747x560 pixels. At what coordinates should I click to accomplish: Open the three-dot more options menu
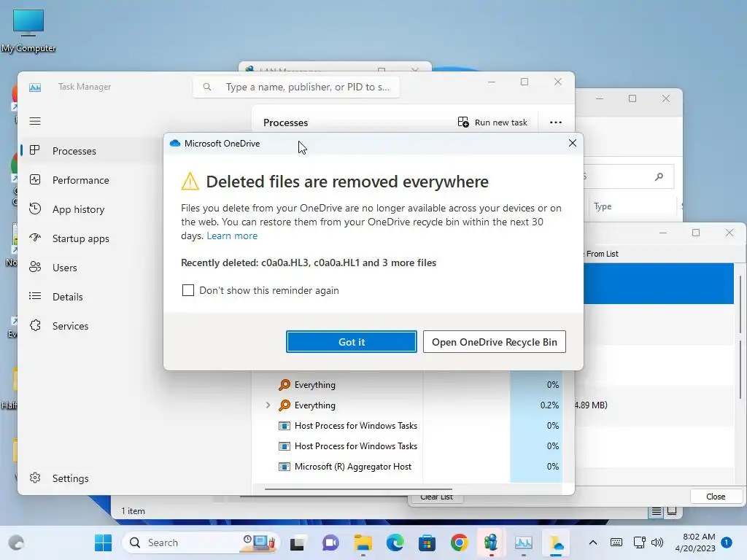pos(555,122)
